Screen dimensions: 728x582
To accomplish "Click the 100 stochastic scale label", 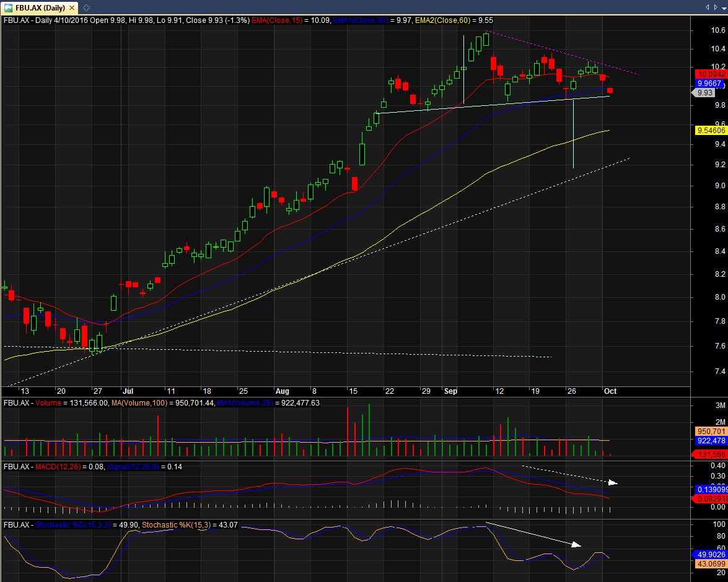I will click(x=719, y=524).
